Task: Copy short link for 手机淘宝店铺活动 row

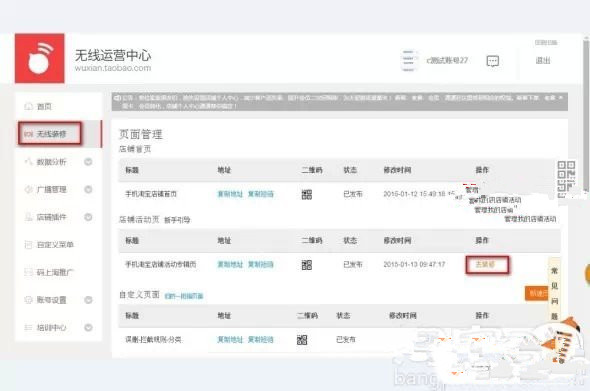Action: pyautogui.click(x=261, y=265)
